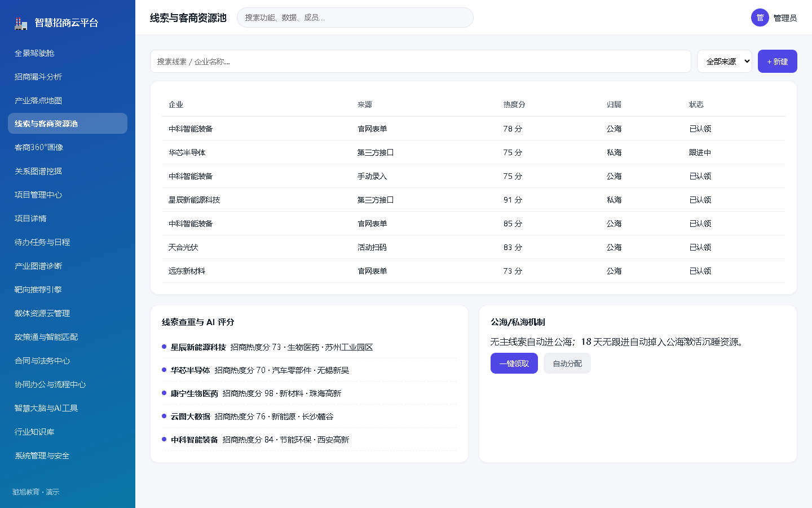The height and width of the screenshot is (508, 812).
Task: Open 全景驾驶舱 in the sidebar
Action: point(68,53)
